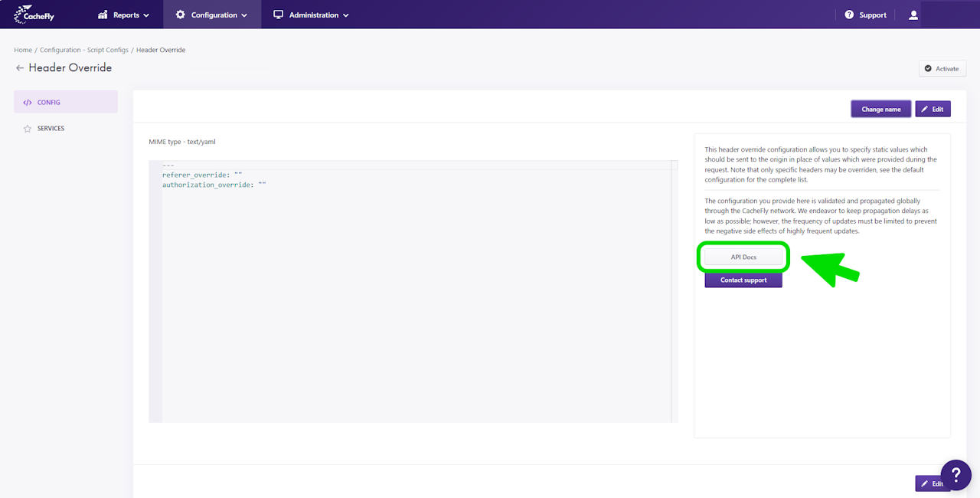
Task: Click the user profile icon
Action: point(913,15)
